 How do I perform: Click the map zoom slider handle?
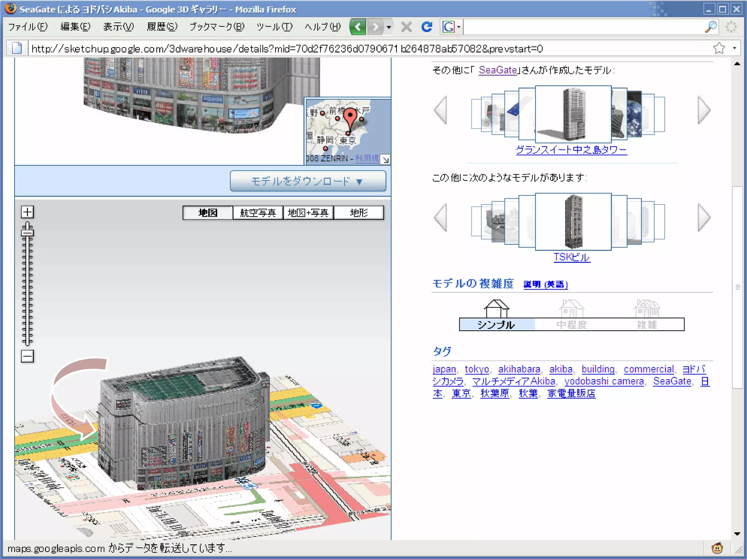click(x=27, y=232)
